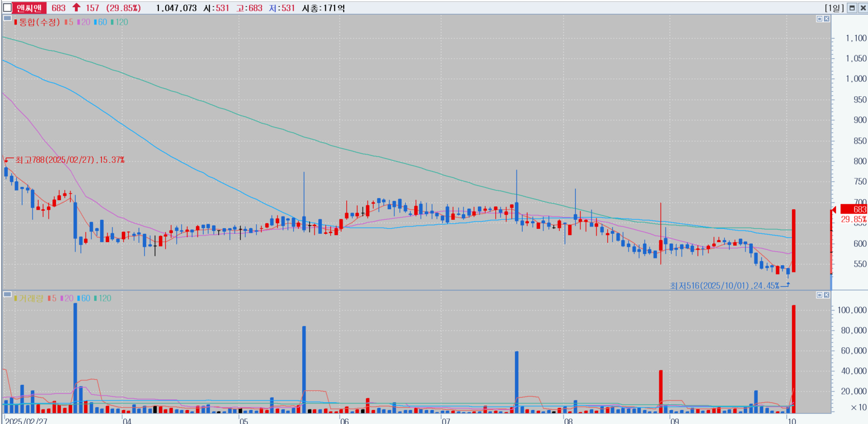Click the 최고788(2025/02/27) high marker label
The image size is (868, 424).
click(x=69, y=161)
